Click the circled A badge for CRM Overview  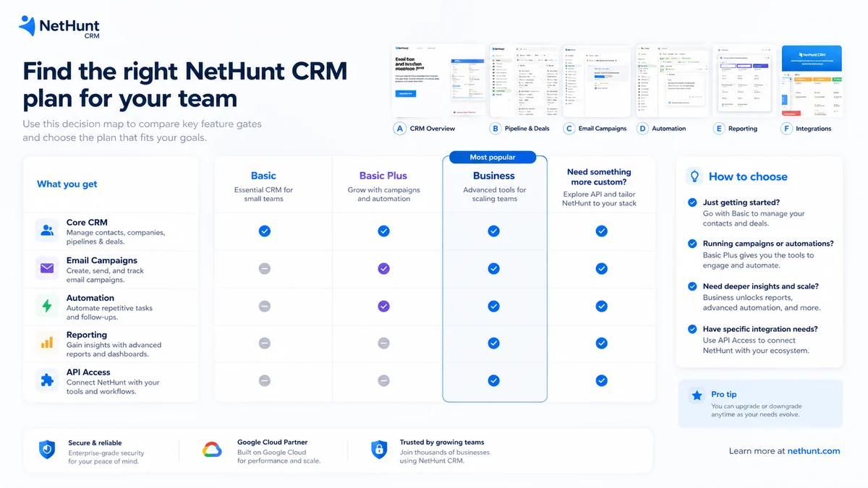point(399,129)
